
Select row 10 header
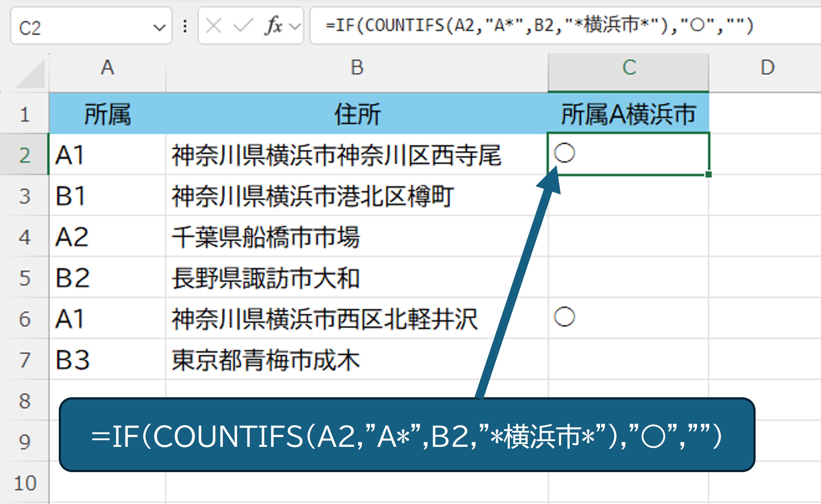pos(25,483)
